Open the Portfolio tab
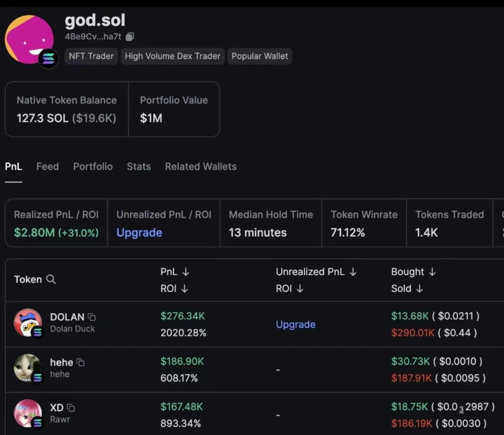This screenshot has height=435, width=504. (x=93, y=166)
